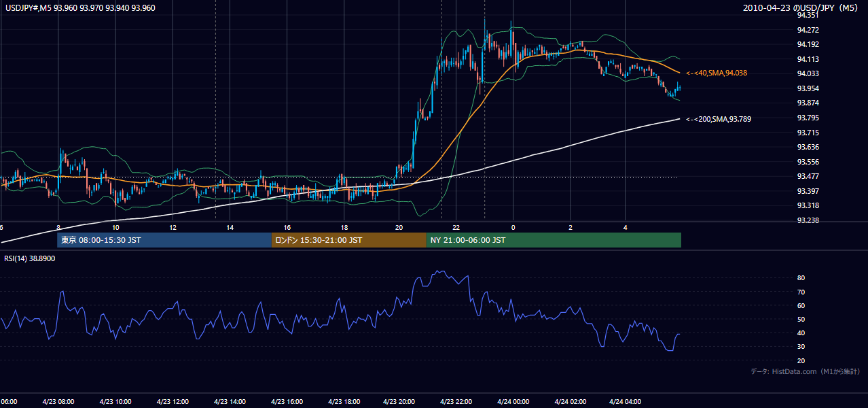Select the 200 SMA label reading 93.789
868x408 pixels.
[x=719, y=119]
